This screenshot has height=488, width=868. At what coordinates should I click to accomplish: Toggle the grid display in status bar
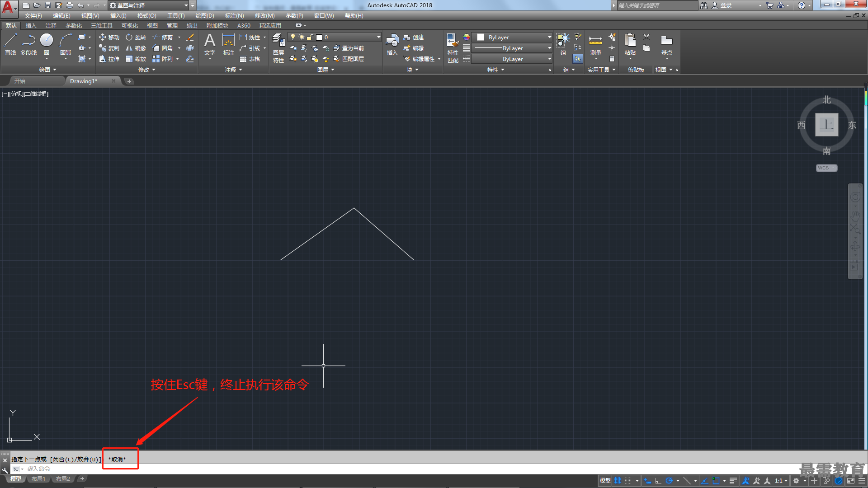[x=618, y=481]
